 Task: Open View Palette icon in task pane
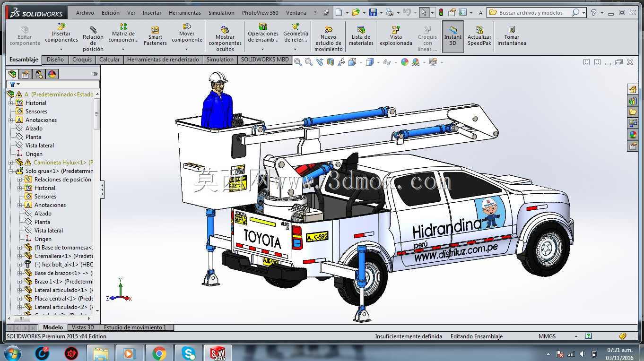click(x=633, y=124)
